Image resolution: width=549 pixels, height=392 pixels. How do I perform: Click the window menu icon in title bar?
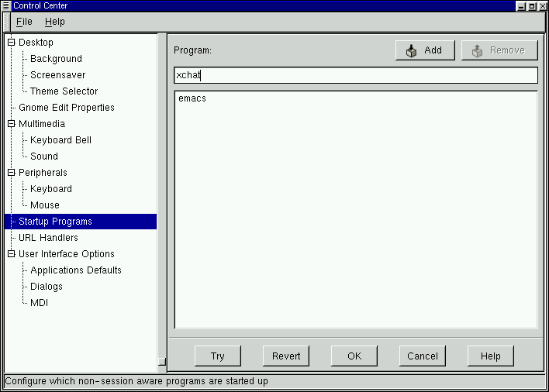(x=5, y=5)
